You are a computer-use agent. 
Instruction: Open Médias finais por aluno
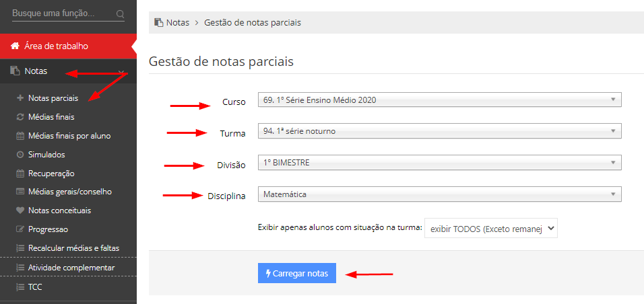[x=69, y=136]
